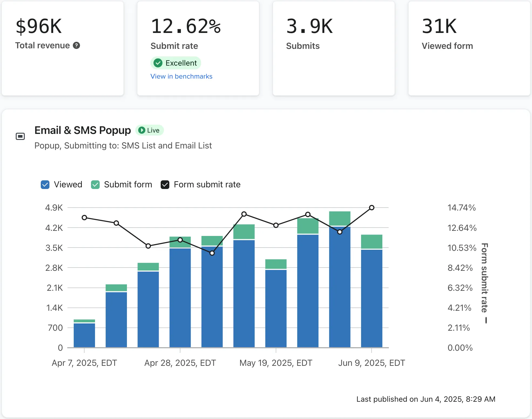Viewport: 532px width, 419px height.
Task: Click the green Excellent checkmark icon
Action: (158, 63)
